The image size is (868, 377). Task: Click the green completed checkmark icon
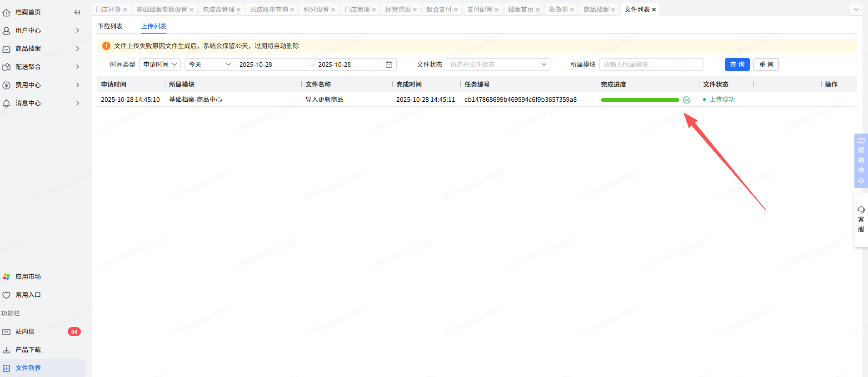click(x=687, y=100)
